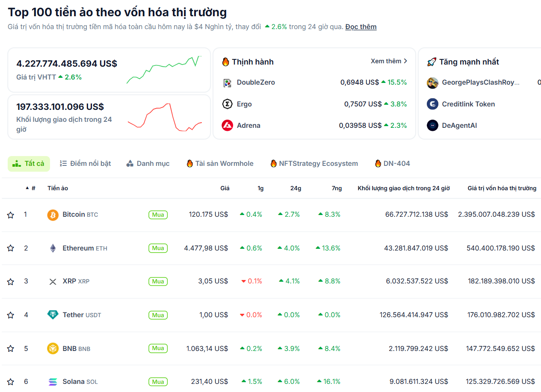Click the Solana SOL logo
The width and height of the screenshot is (541, 392).
click(53, 381)
